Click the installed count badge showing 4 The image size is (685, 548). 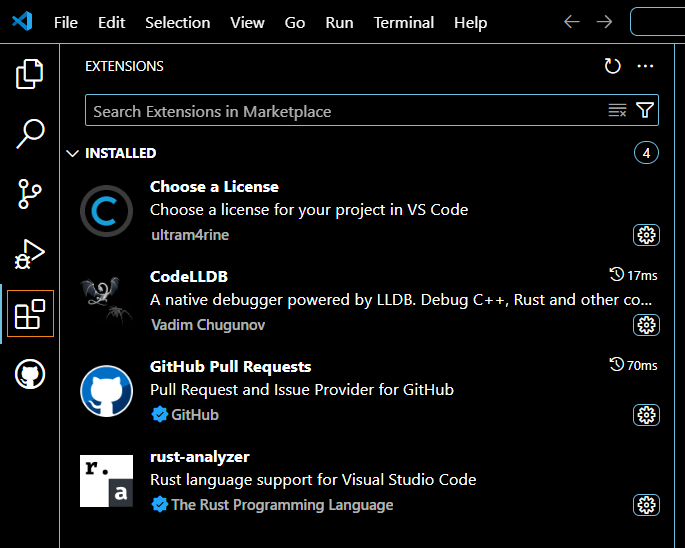click(646, 153)
